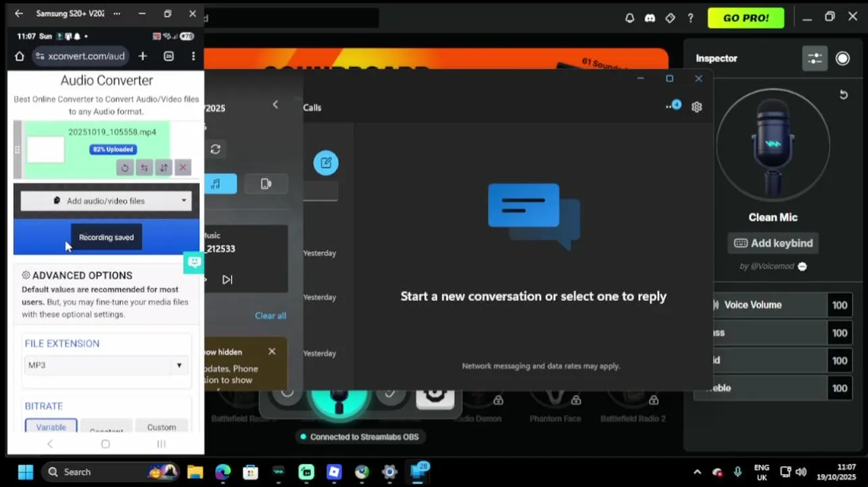Expand the Add audio/video files dropdown
Viewport: 868px width, 487px height.
point(183,201)
